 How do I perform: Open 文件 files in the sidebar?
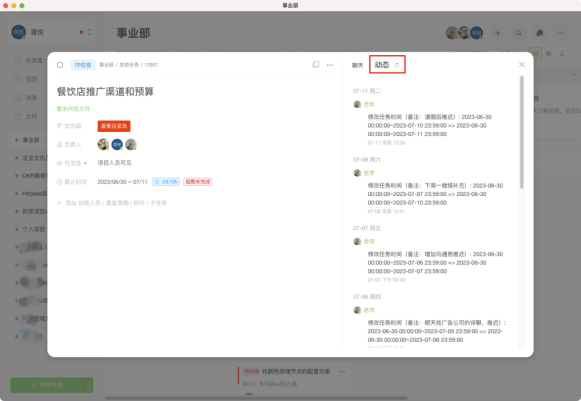(26, 116)
